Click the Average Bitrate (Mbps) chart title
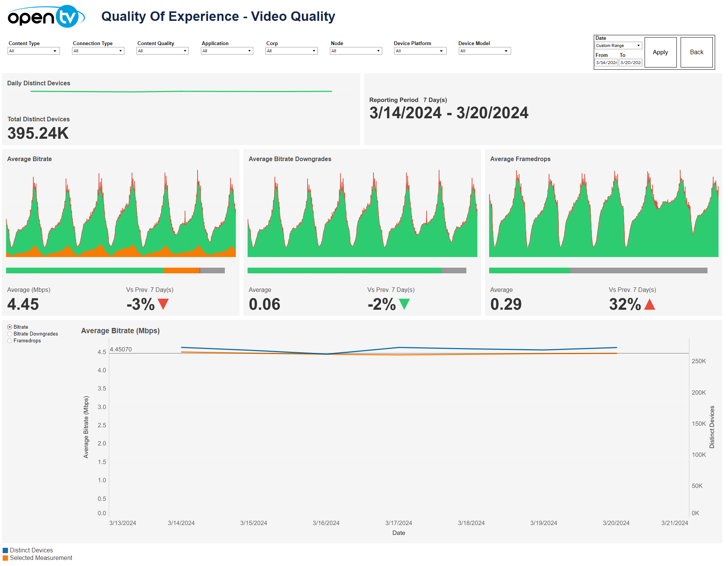 (x=120, y=331)
